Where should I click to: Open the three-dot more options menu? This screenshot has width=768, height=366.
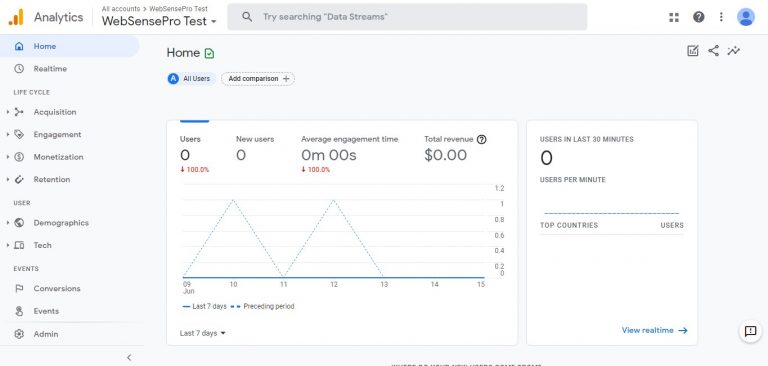[721, 17]
